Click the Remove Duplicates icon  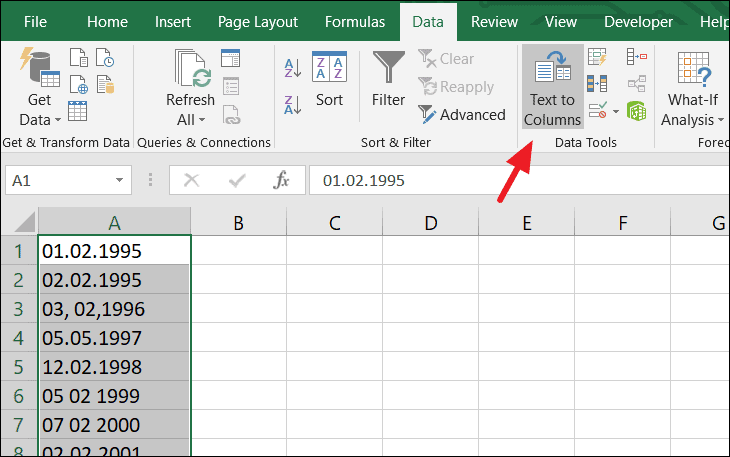click(x=597, y=84)
